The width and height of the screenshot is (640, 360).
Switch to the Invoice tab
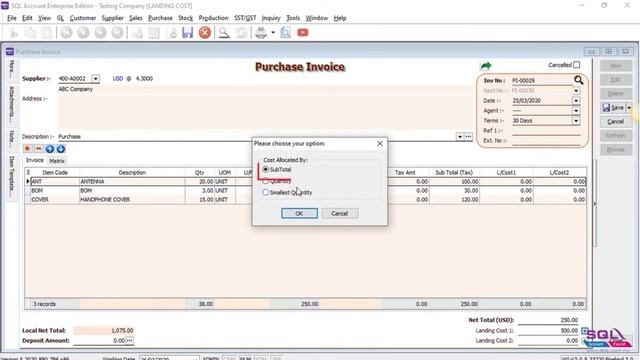point(35,160)
